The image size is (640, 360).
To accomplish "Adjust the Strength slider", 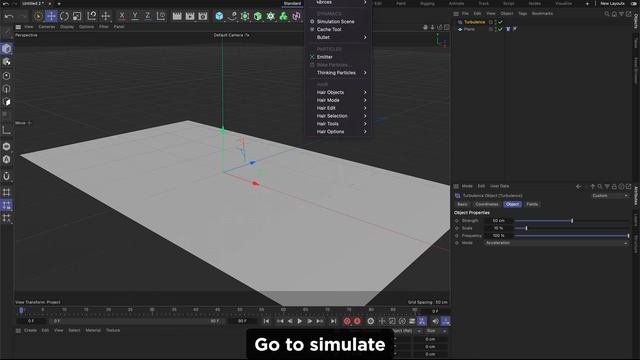I will click(x=571, y=221).
